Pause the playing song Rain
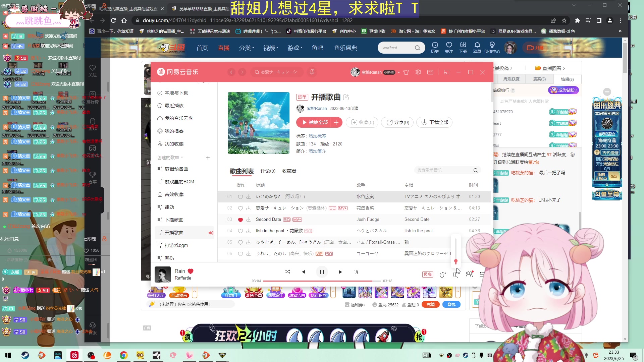The image size is (644, 362). (x=322, y=272)
